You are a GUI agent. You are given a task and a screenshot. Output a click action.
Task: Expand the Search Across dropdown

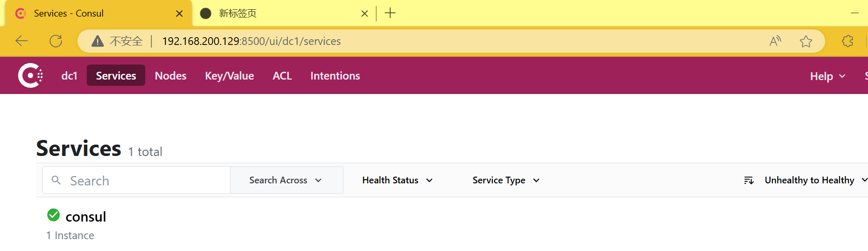point(286,180)
